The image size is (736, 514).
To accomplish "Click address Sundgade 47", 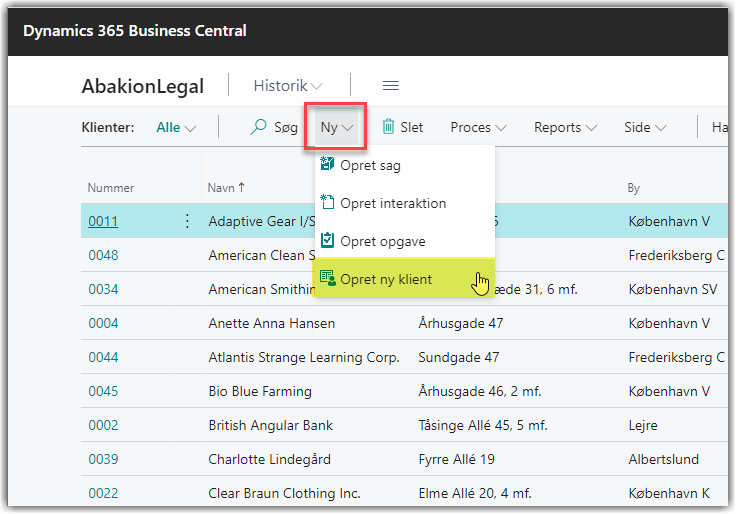I will point(459,357).
